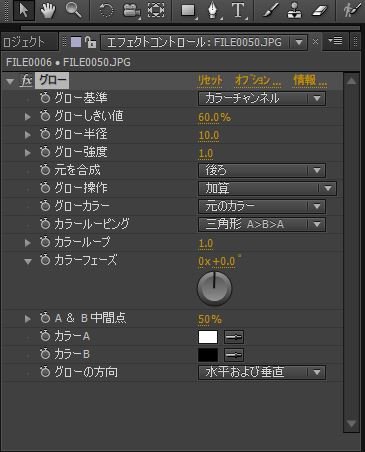The height and width of the screenshot is (452, 365).
Task: Toggle the fx switch for グロー effect
Action: 26,81
